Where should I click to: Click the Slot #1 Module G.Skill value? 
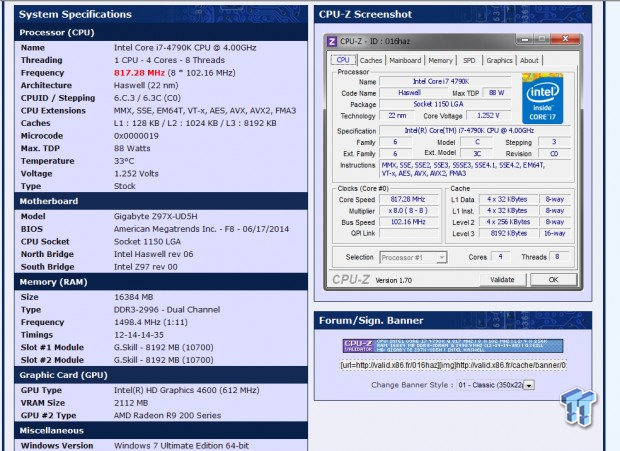pos(164,347)
